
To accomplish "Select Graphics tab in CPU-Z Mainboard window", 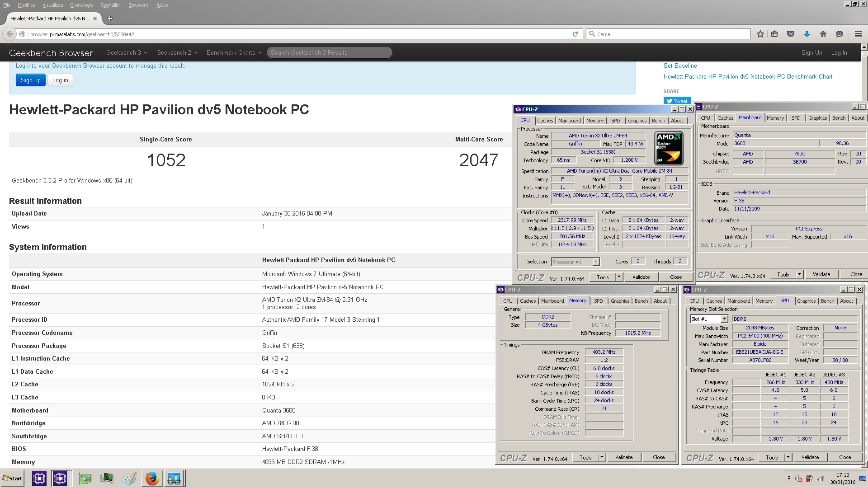I will point(817,118).
